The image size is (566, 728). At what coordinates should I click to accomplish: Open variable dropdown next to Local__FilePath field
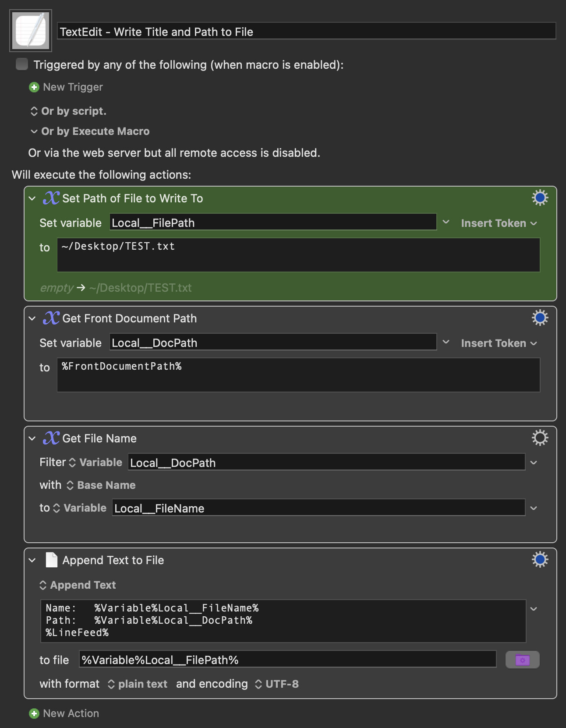pos(446,222)
